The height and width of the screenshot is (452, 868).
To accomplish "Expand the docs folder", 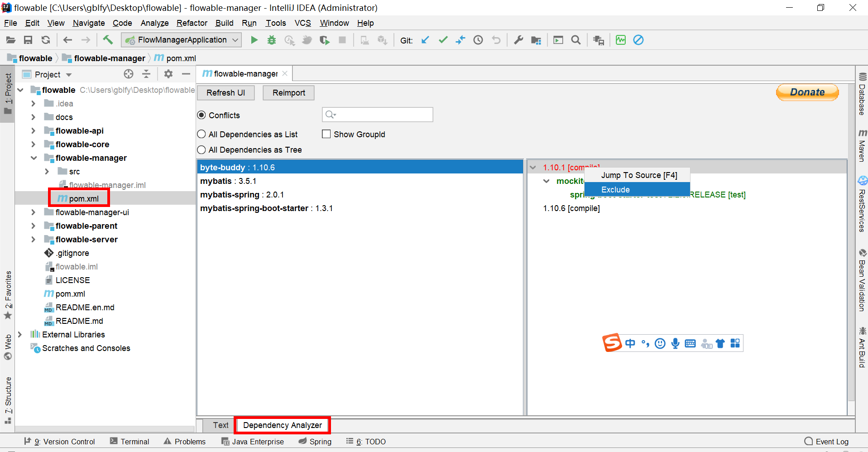I will [33, 117].
